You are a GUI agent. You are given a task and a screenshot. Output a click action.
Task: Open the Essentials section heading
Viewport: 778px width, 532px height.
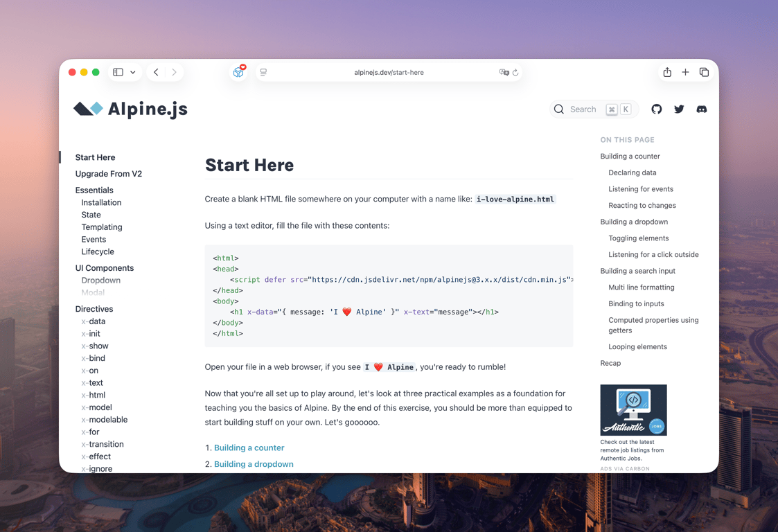[94, 190]
